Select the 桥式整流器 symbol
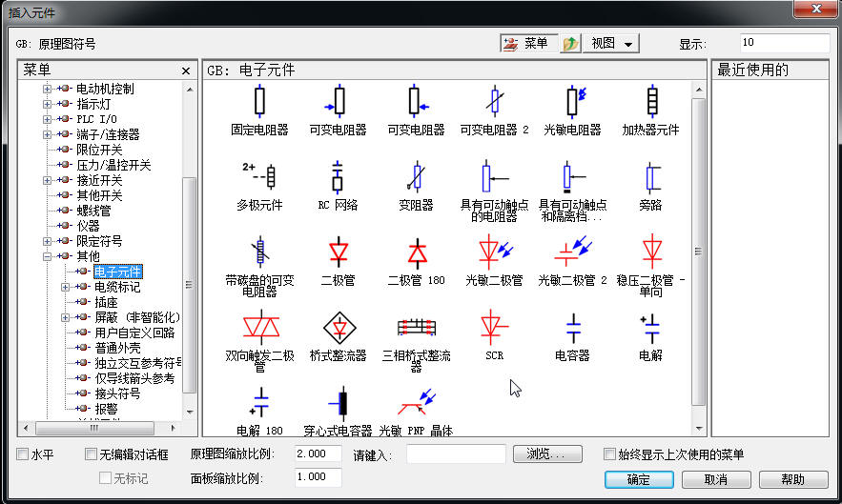 click(338, 329)
